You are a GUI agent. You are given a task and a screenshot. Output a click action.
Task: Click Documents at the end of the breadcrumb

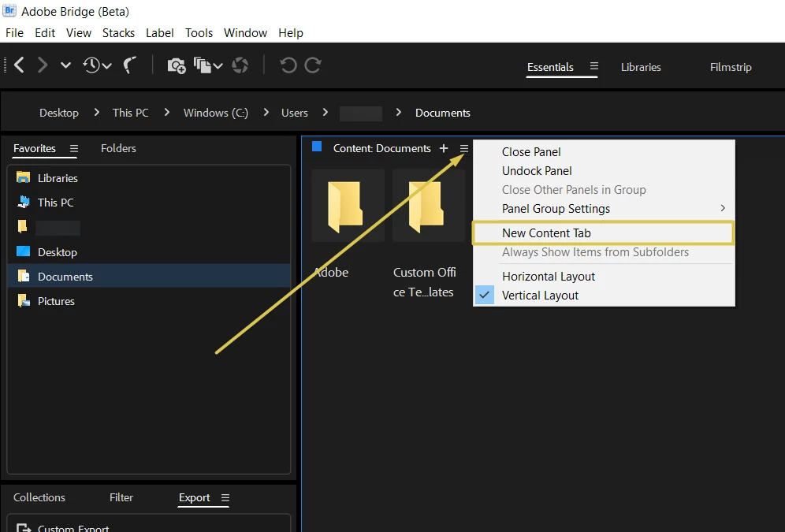pyautogui.click(x=443, y=113)
